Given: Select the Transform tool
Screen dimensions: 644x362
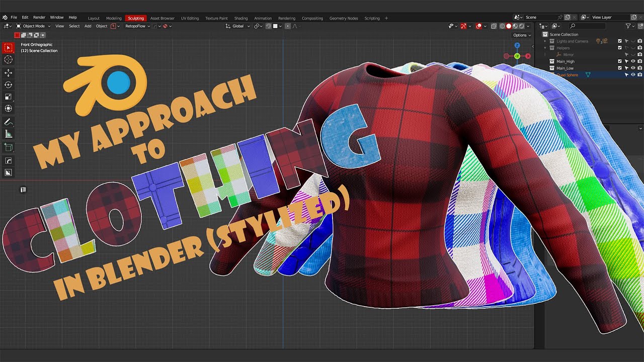Looking at the screenshot, I should tap(8, 109).
